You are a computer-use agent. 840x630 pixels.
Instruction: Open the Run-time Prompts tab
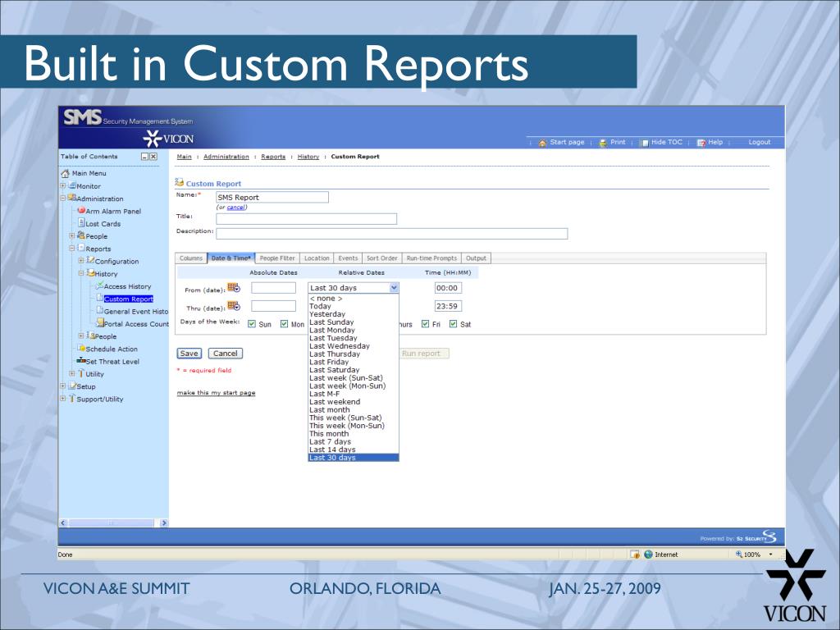click(431, 258)
